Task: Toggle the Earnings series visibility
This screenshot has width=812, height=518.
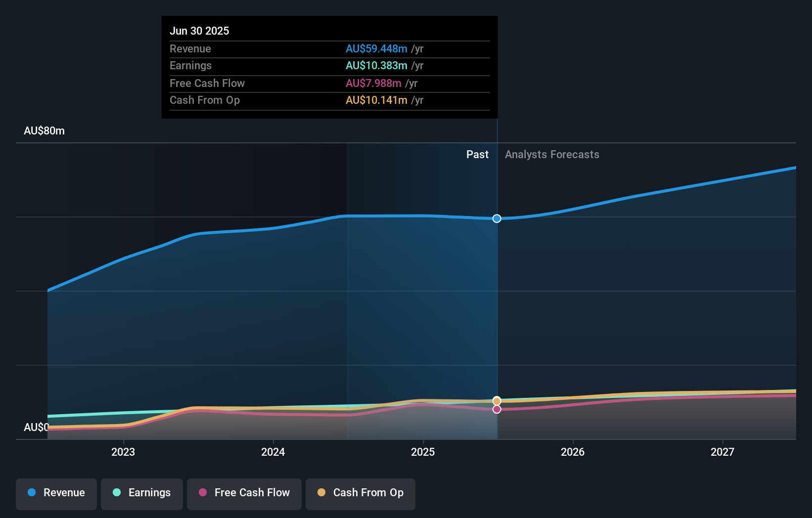Action: tap(141, 493)
